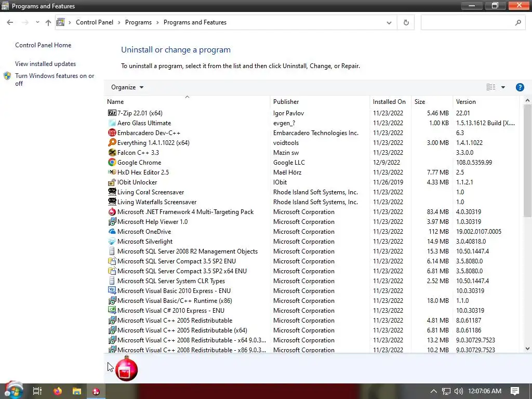Viewport: 532px width, 399px height.
Task: Sort list by Installed On column
Action: click(390, 101)
